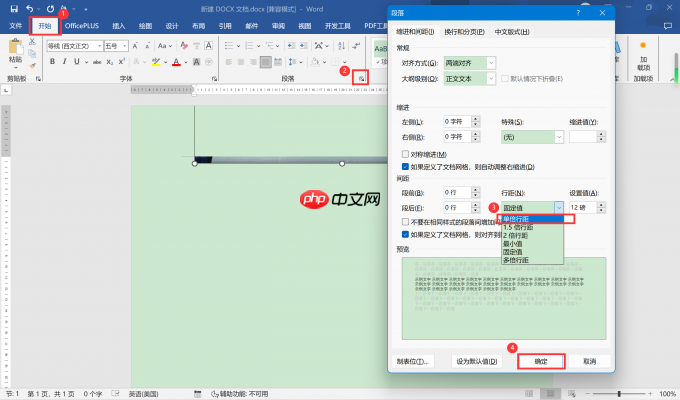Select the 缩进和间距(I) tab
The image size is (680, 400).
coord(415,32)
